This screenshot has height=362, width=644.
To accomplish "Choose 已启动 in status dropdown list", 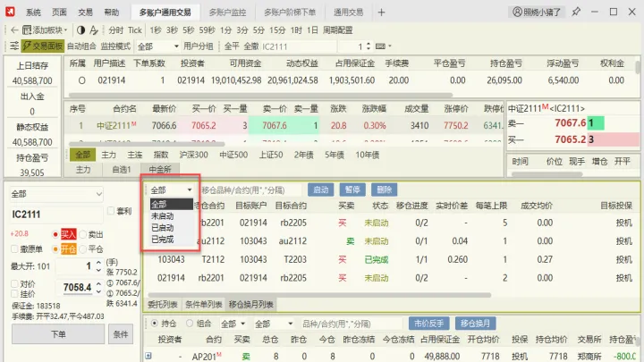I will 171,227.
